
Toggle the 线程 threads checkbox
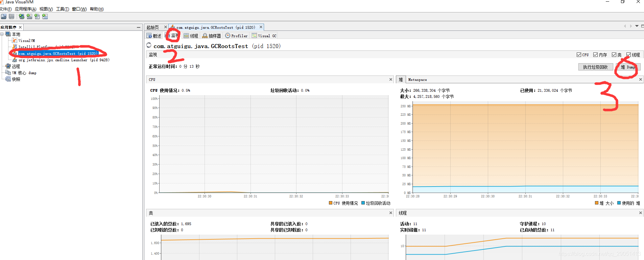[628, 55]
